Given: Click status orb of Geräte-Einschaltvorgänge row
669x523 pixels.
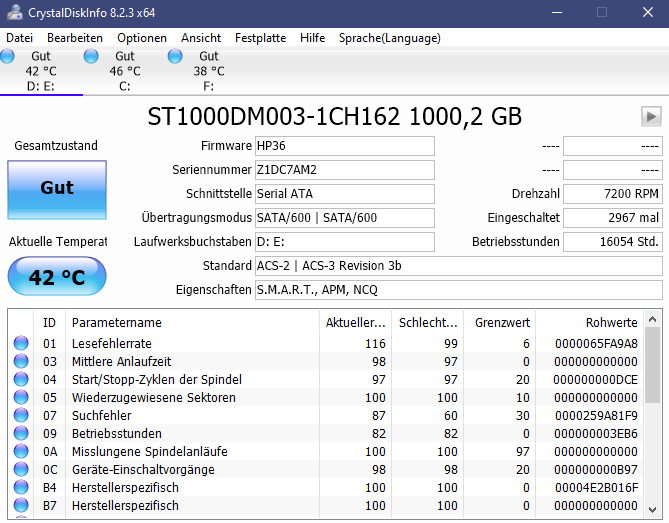Looking at the screenshot, I should (x=21, y=469).
